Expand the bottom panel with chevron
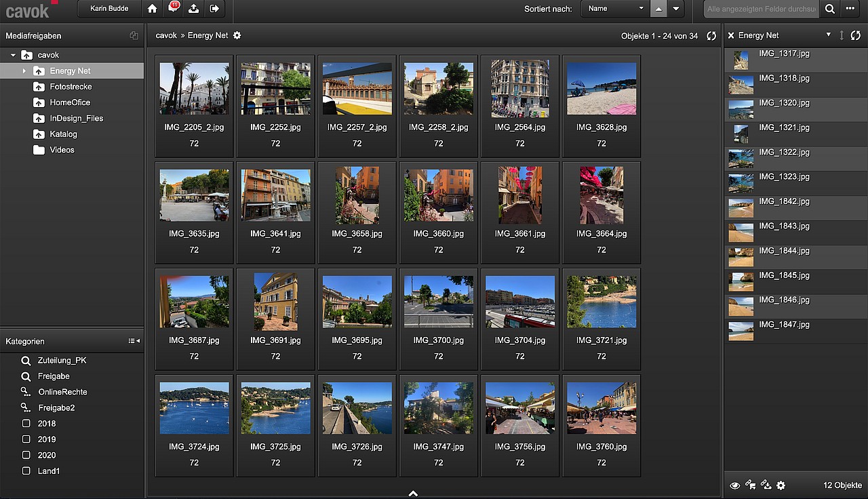 point(413,494)
